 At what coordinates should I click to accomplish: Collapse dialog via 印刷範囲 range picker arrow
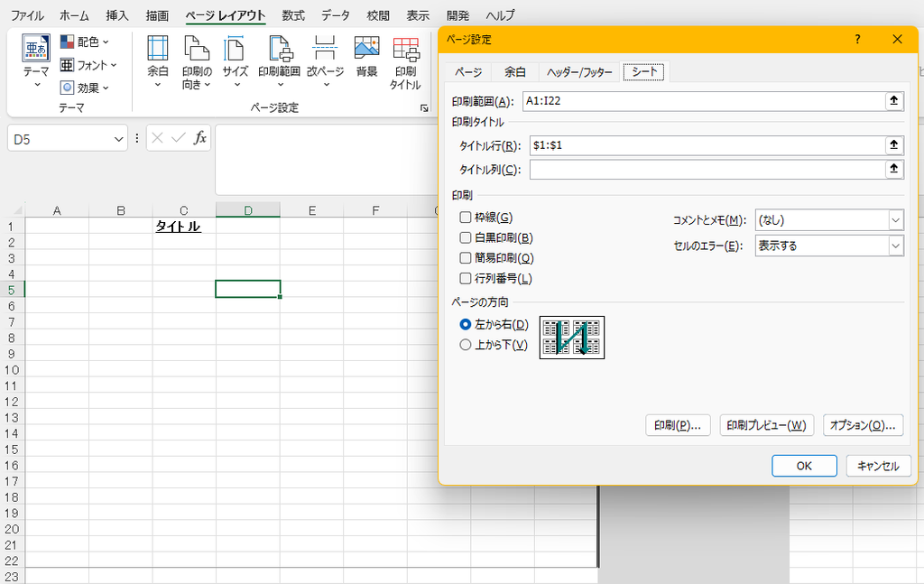tap(894, 101)
